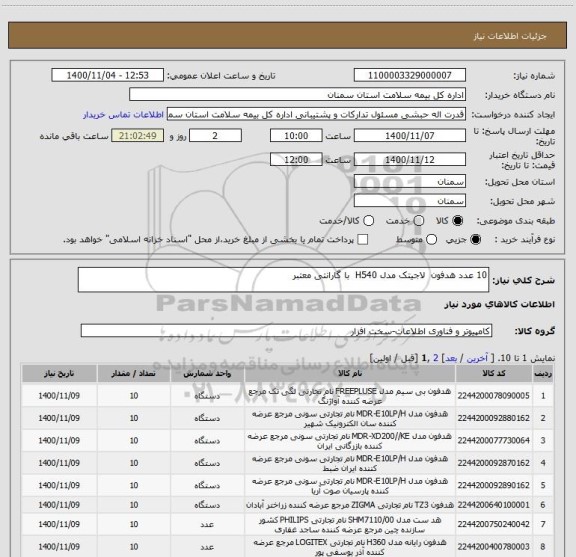576x557 pixels.
Task: Toggle the اسناد خزانه اسلامی payment checkbox
Action: point(363,240)
